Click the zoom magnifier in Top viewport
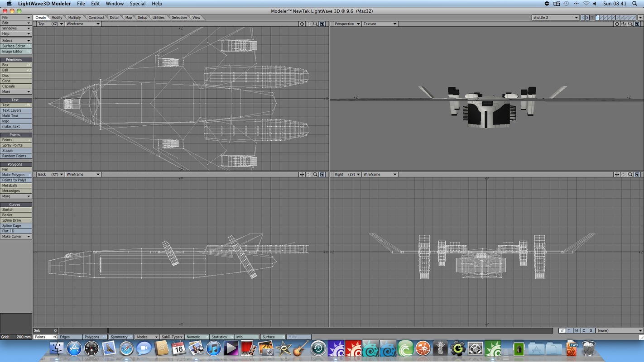 coord(315,24)
